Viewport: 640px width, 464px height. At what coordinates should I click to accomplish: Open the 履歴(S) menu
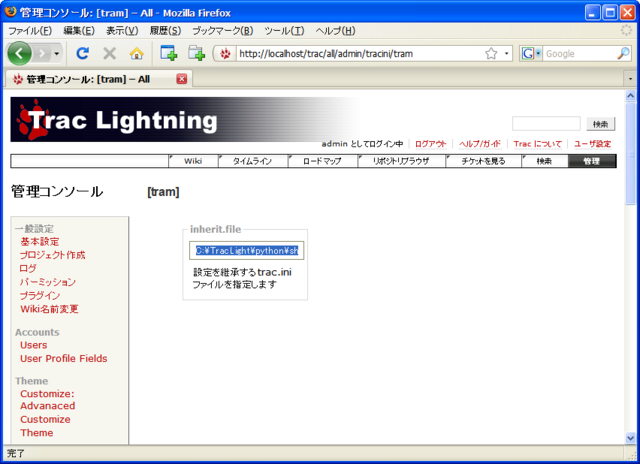tap(165, 31)
